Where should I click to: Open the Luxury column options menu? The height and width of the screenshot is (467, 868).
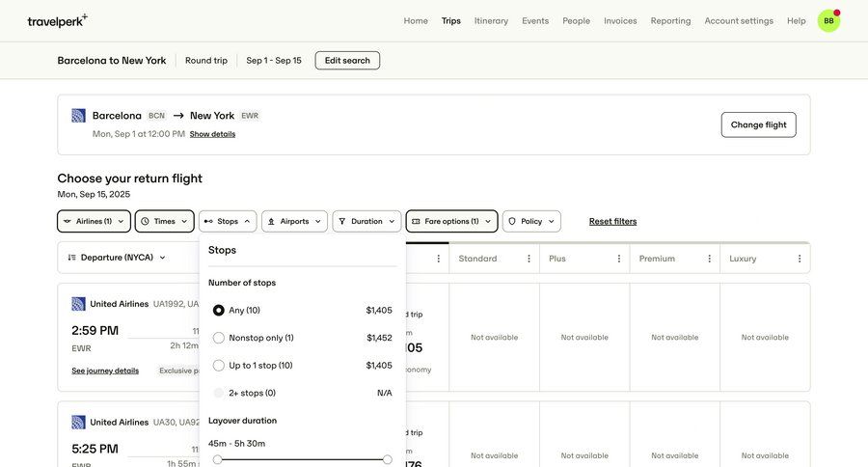tap(800, 259)
